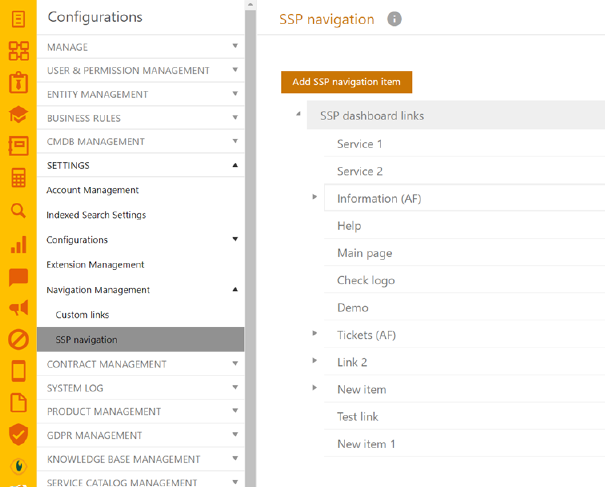605x487 pixels.
Task: Select the Check logo tree item
Action: coord(365,280)
